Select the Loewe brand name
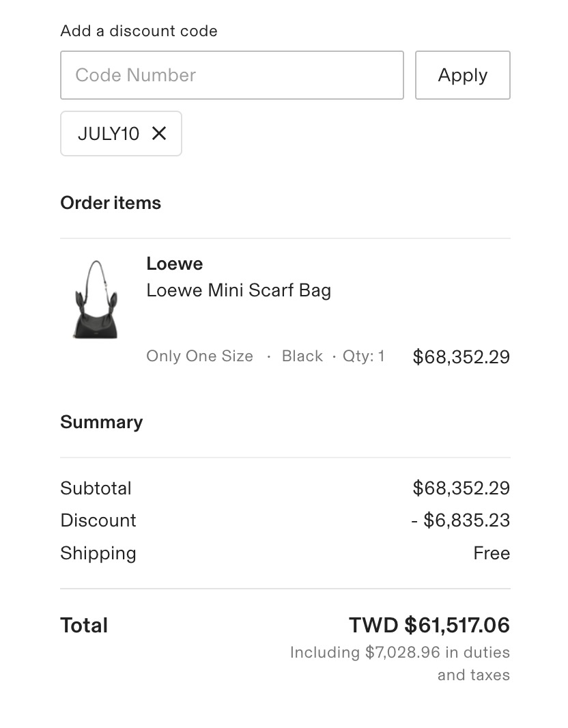Viewport: 568px width, 728px height. 175,264
